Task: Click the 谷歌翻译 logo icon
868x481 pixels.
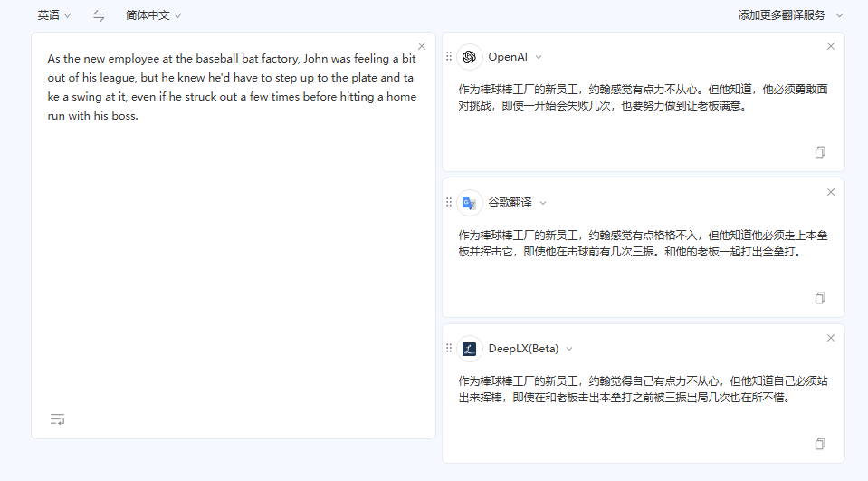Action: pyautogui.click(x=470, y=204)
